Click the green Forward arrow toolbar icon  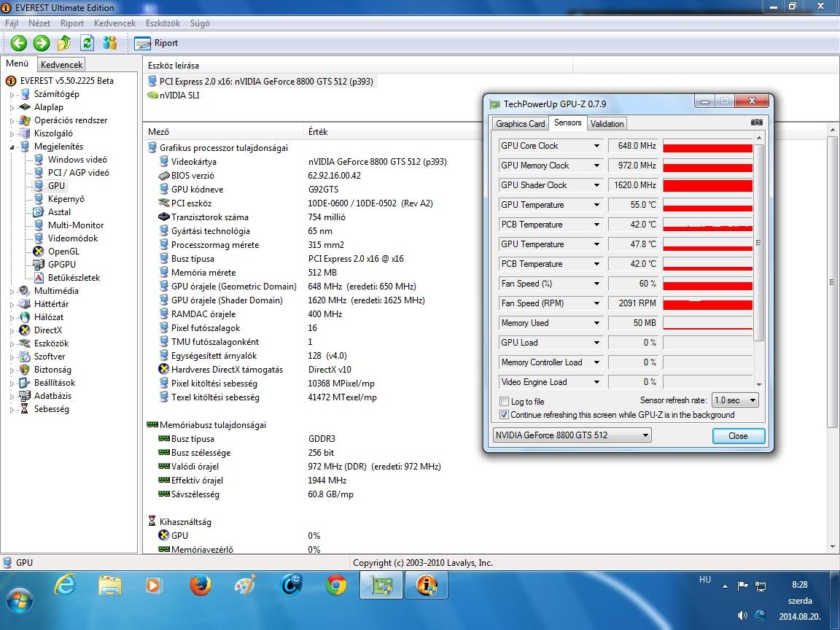[42, 43]
